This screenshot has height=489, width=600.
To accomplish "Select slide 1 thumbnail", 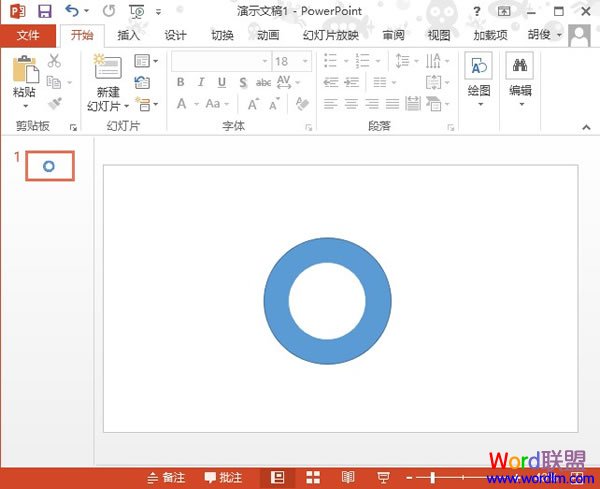I will (50, 166).
